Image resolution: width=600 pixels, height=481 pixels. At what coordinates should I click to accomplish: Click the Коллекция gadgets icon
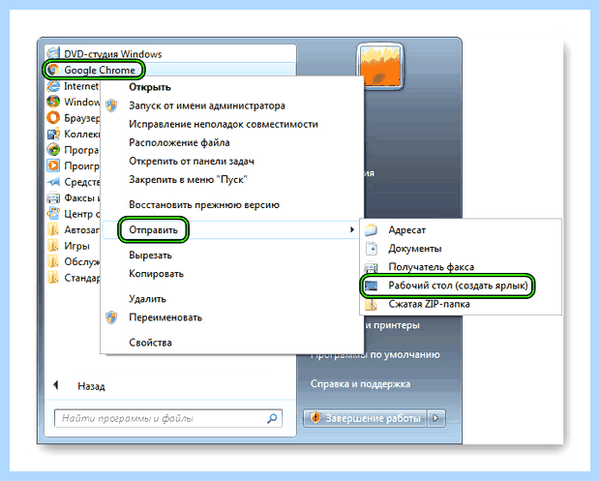tap(53, 134)
